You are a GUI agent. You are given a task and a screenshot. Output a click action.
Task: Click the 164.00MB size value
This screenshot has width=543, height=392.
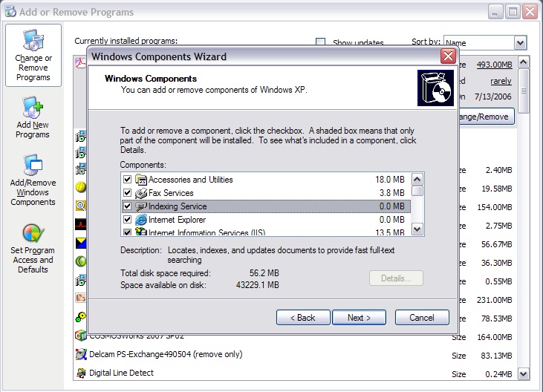coord(495,337)
